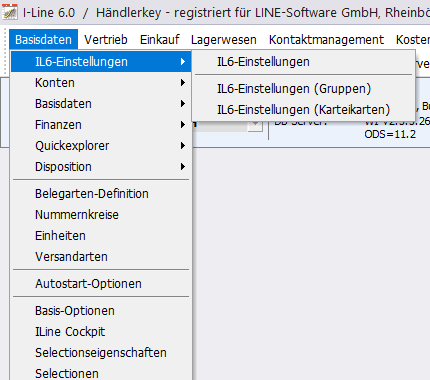The height and width of the screenshot is (380, 430).
Task: Open Belegarten-Definition
Action: click(101, 194)
